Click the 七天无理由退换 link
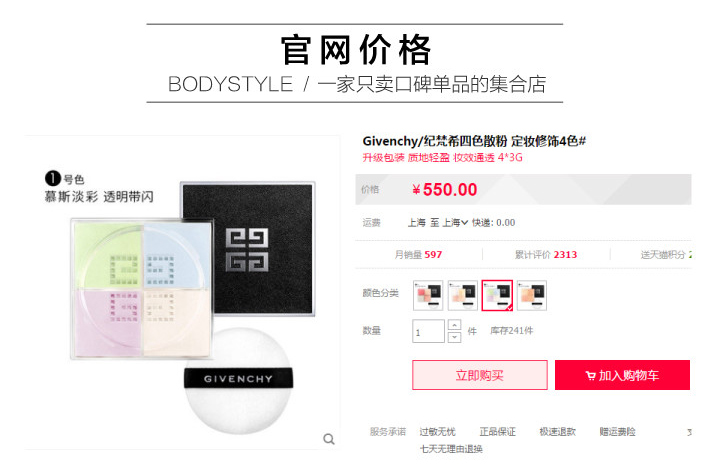Image resolution: width=706 pixels, height=473 pixels. pyautogui.click(x=451, y=449)
